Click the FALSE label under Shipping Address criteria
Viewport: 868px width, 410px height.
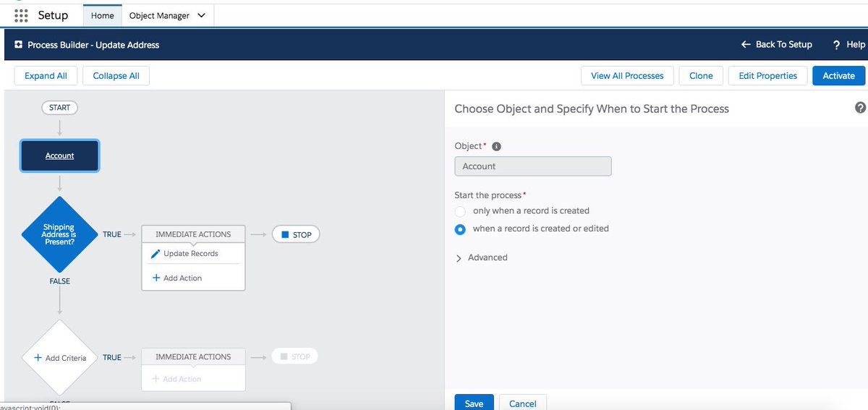tap(59, 281)
